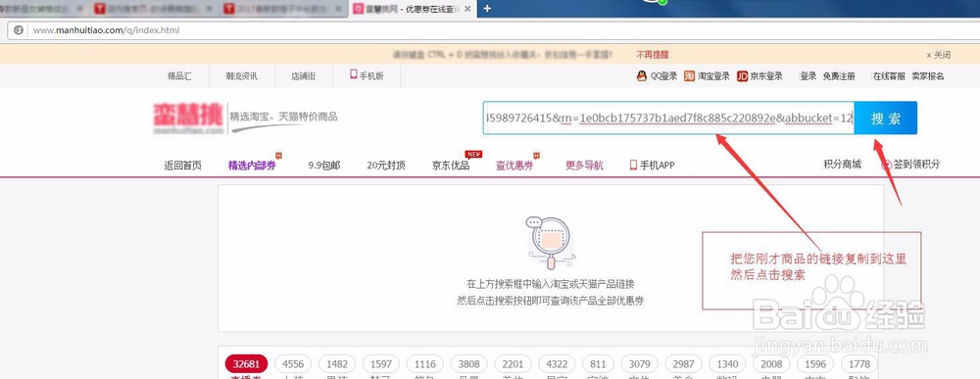The image size is (980, 379).
Task: Select the 2987 category badge
Action: [x=684, y=364]
